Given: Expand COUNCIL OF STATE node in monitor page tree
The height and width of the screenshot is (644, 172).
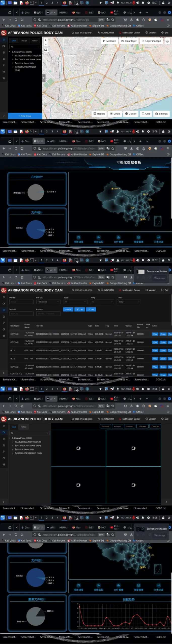Looking at the screenshot, I should tap(13, 446).
